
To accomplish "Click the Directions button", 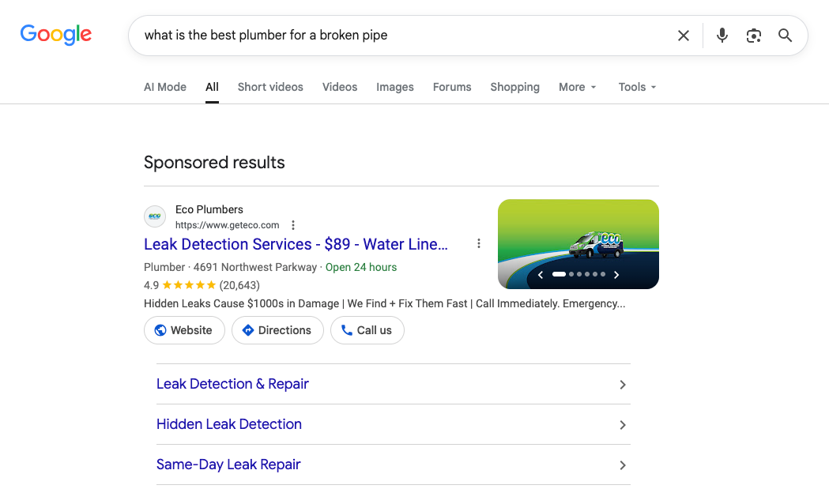I will tap(277, 330).
